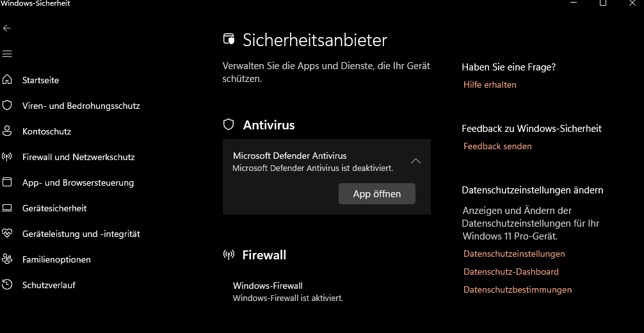Go to Geräteleistung und -integrität
The width and height of the screenshot is (644, 333).
[81, 234]
